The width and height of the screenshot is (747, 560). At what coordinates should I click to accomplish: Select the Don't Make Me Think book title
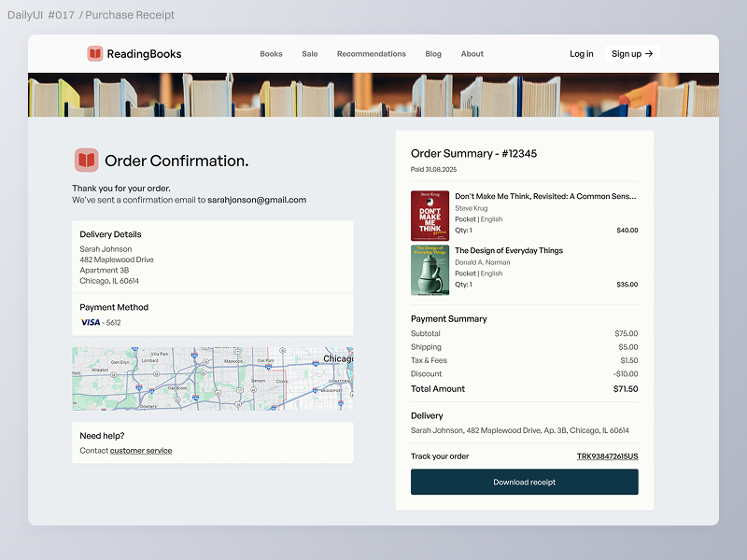(x=545, y=197)
